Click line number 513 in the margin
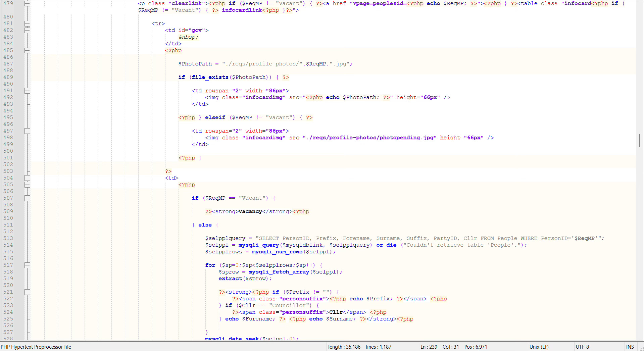This screenshot has height=351, width=644. click(x=8, y=238)
